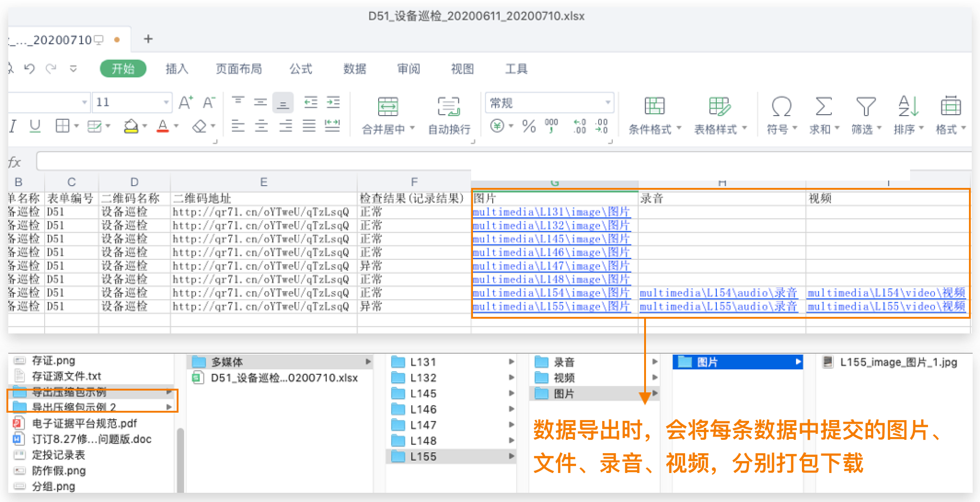Expand the L155 folder arrow

pos(511,456)
